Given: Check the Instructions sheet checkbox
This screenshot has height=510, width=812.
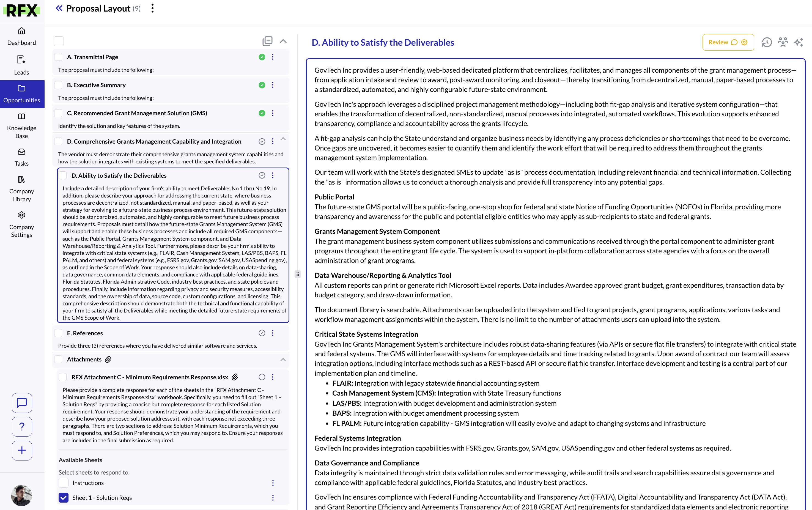Looking at the screenshot, I should (63, 483).
